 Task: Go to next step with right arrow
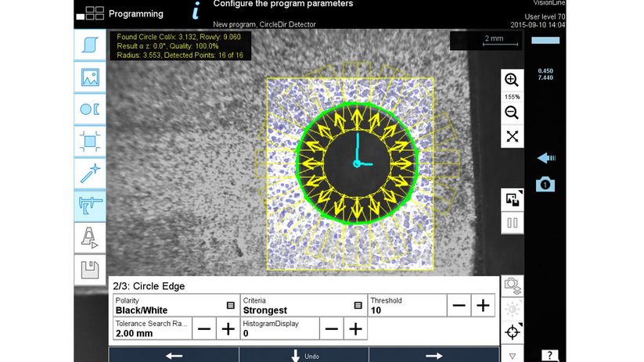point(434,356)
